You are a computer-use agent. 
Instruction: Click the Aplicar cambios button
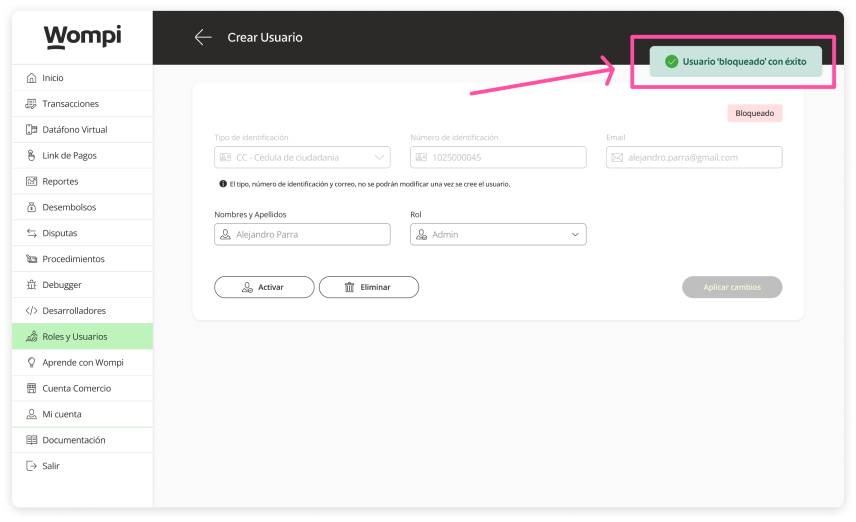(x=732, y=287)
